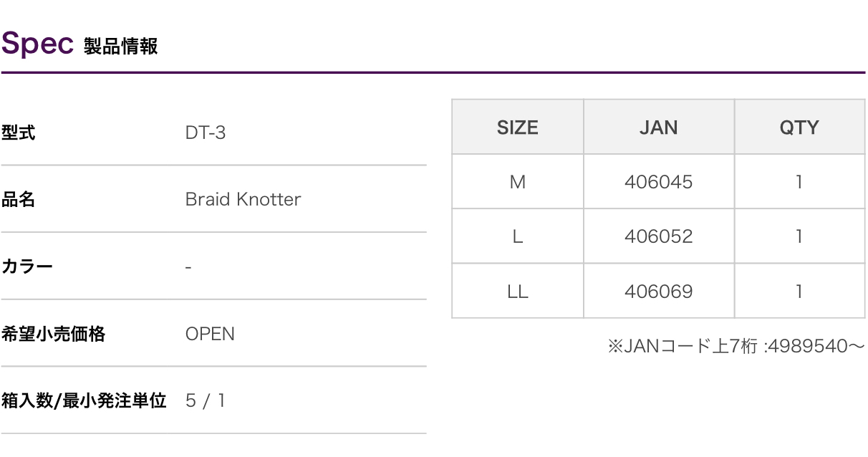Click the カラー row label
This screenshot has width=868, height=457.
(27, 266)
